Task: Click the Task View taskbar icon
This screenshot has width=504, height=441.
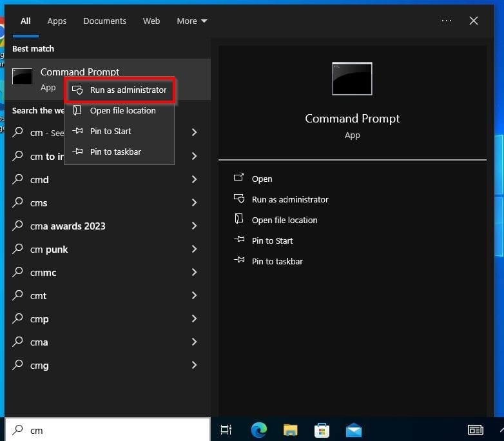Action: point(226,430)
